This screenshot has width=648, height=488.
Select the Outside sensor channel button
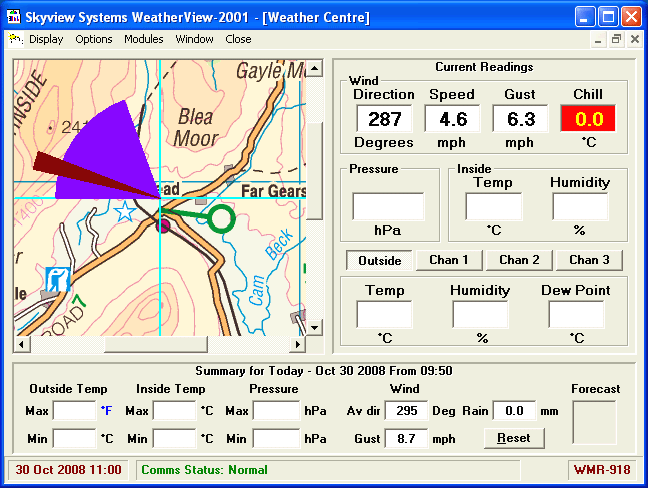point(379,260)
